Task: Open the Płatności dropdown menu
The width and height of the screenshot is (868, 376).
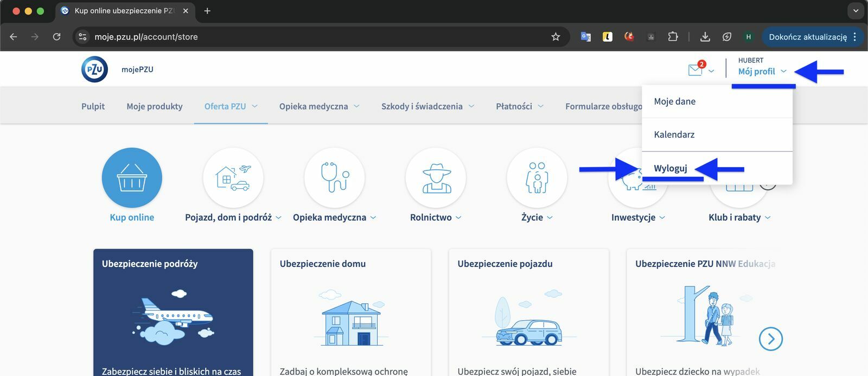Action: click(519, 106)
